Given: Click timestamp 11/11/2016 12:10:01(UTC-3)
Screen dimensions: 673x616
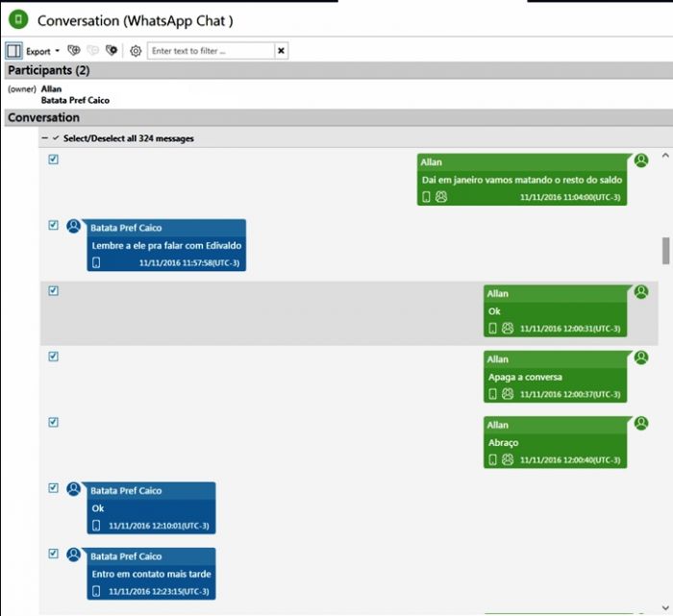Looking at the screenshot, I should point(159,526).
